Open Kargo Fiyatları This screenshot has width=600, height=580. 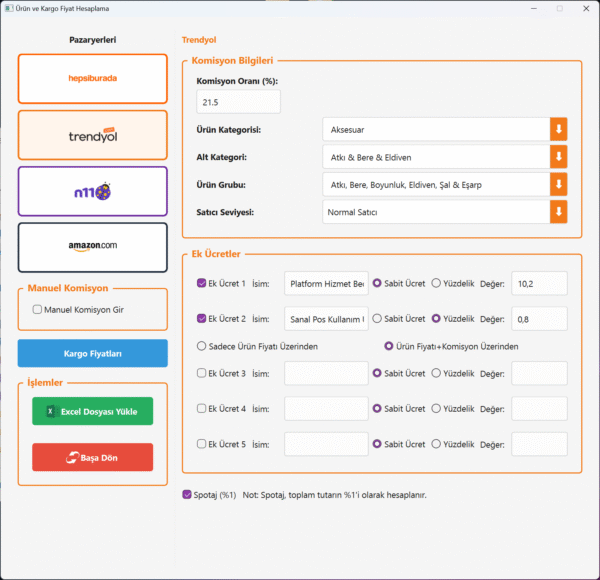pyautogui.click(x=93, y=353)
